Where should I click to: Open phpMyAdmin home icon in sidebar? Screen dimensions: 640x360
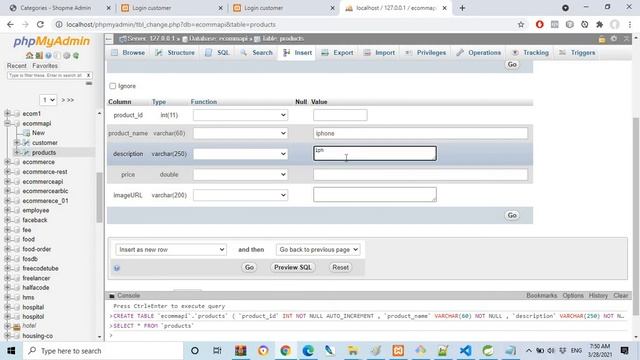(x=29, y=56)
